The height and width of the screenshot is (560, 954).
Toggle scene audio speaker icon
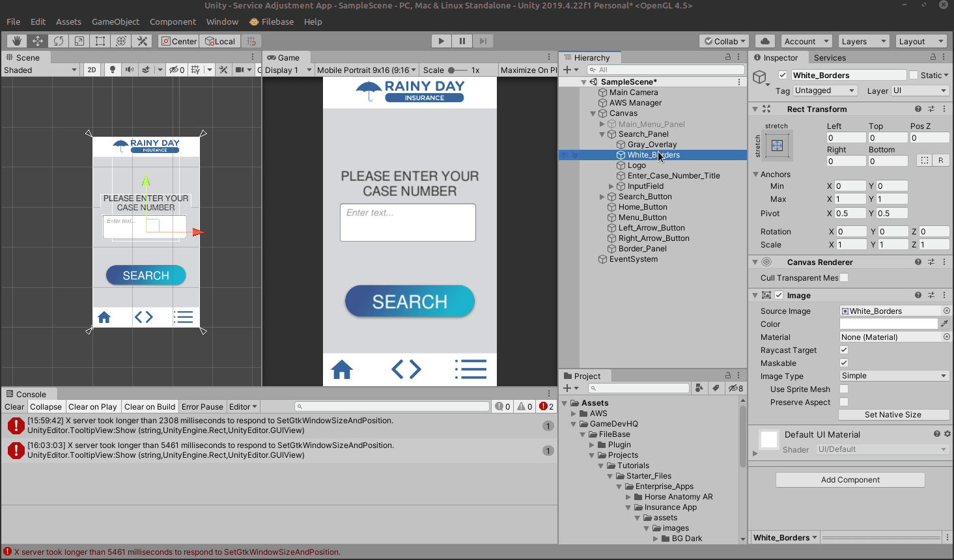point(130,70)
